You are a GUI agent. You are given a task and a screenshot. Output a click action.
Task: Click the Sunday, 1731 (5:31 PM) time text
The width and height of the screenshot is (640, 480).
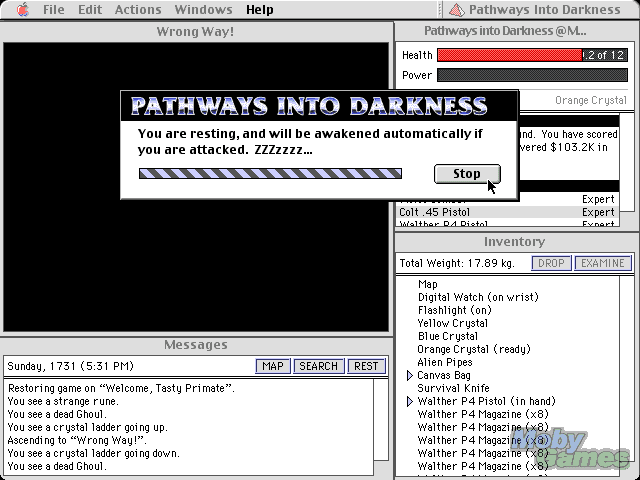[x=71, y=366]
